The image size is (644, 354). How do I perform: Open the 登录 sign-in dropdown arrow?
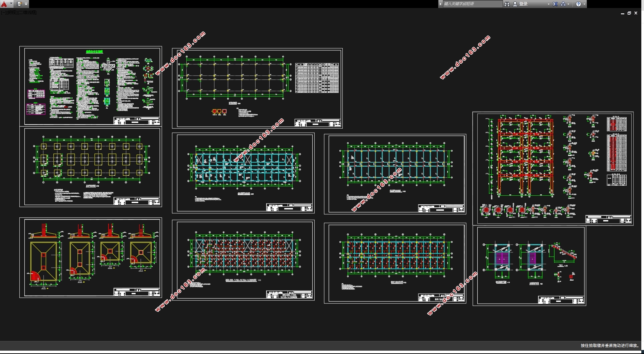[548, 4]
